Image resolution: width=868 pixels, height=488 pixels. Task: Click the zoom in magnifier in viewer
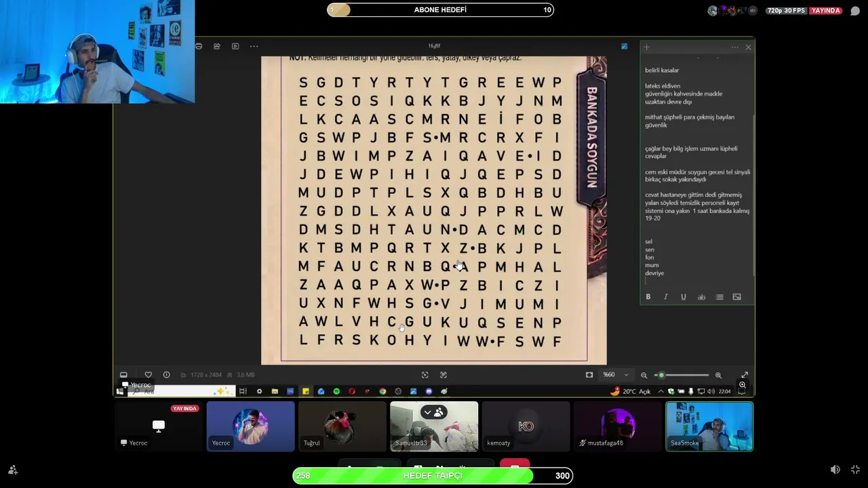tap(718, 375)
